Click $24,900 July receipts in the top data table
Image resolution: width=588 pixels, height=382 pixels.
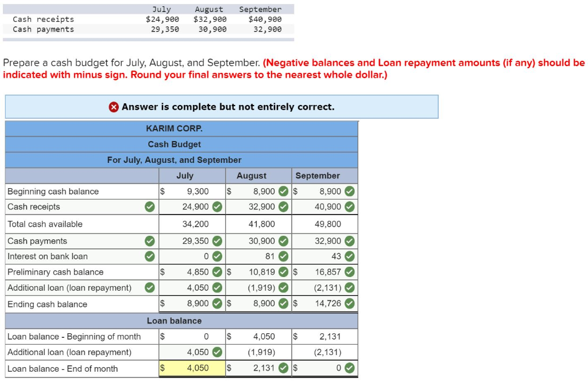click(163, 19)
